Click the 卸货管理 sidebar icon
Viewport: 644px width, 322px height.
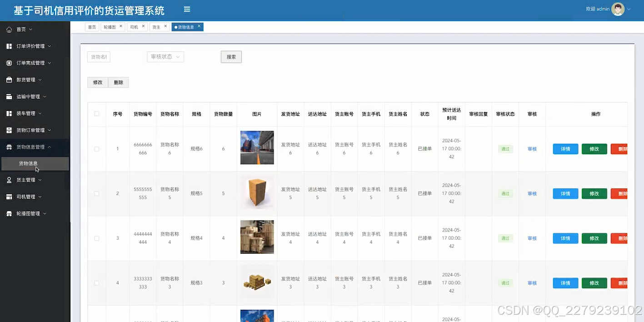pos(9,80)
